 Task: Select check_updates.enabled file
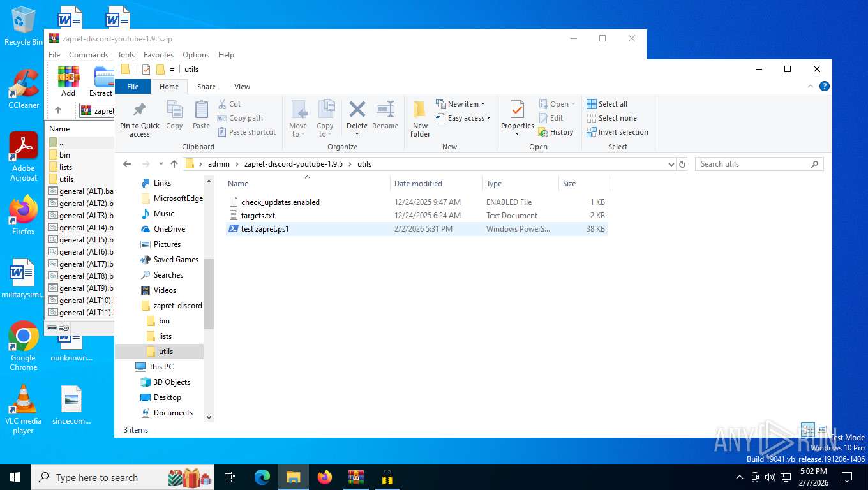(x=416, y=202)
